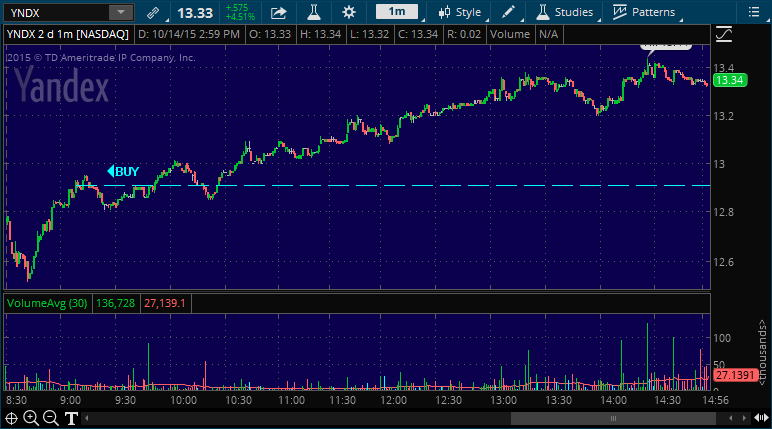Viewport: 772px width, 429px height.
Task: Click the horizontal scrollbar thumb
Action: 613,419
